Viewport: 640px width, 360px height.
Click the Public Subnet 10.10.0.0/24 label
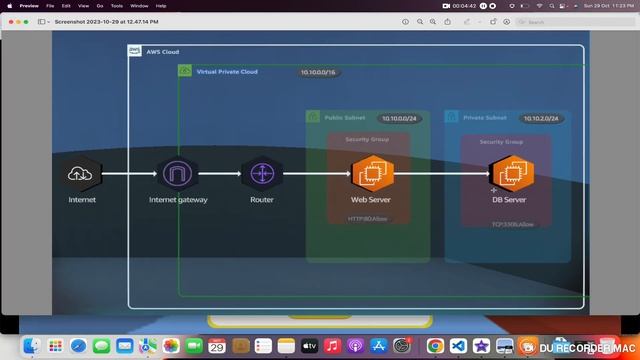click(x=399, y=118)
